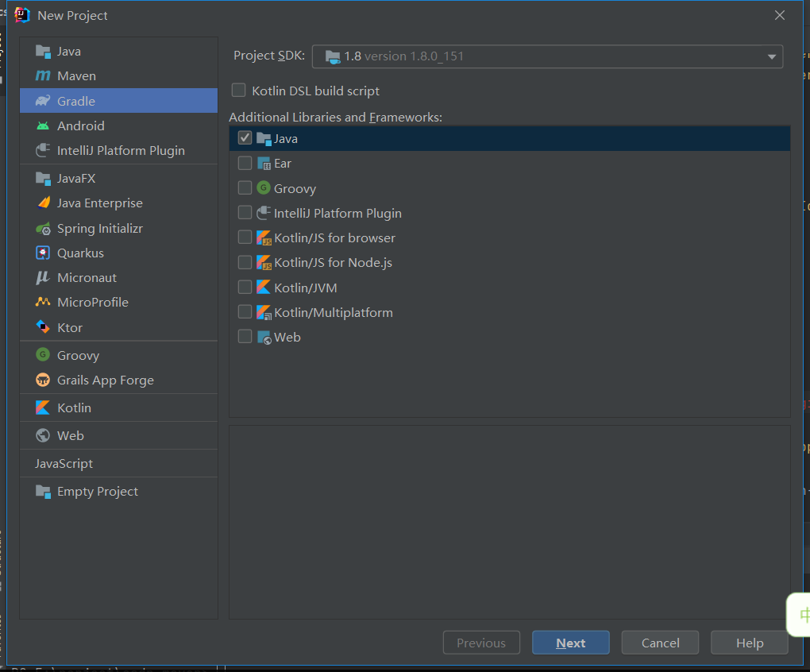Click the Next button
Screen dimensions: 810x672
tap(571, 643)
